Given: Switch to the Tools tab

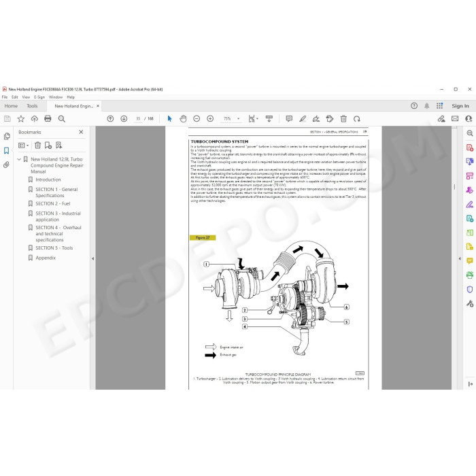Looking at the screenshot, I should tap(32, 106).
